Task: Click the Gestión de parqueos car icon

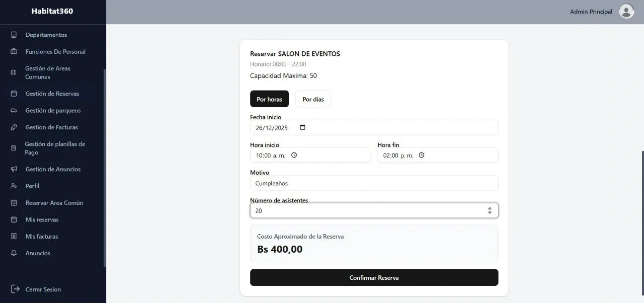Action: pos(14,110)
